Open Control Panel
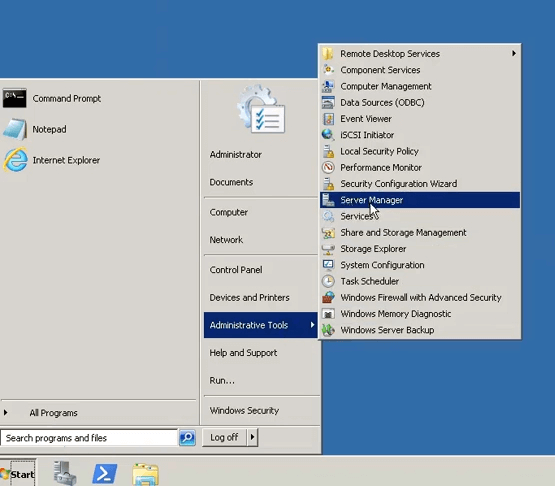This screenshot has height=486, width=555. pos(236,270)
